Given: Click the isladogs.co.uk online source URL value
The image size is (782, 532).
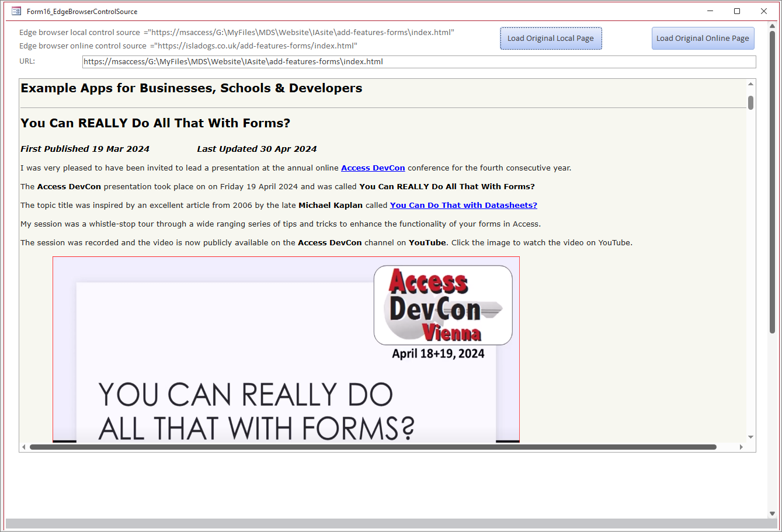Looking at the screenshot, I should [253, 46].
